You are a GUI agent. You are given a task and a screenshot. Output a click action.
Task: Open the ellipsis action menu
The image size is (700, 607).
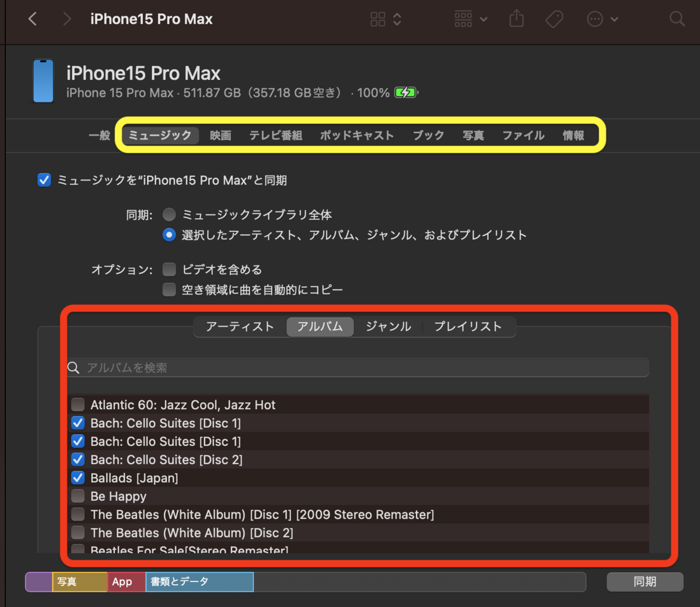point(594,19)
